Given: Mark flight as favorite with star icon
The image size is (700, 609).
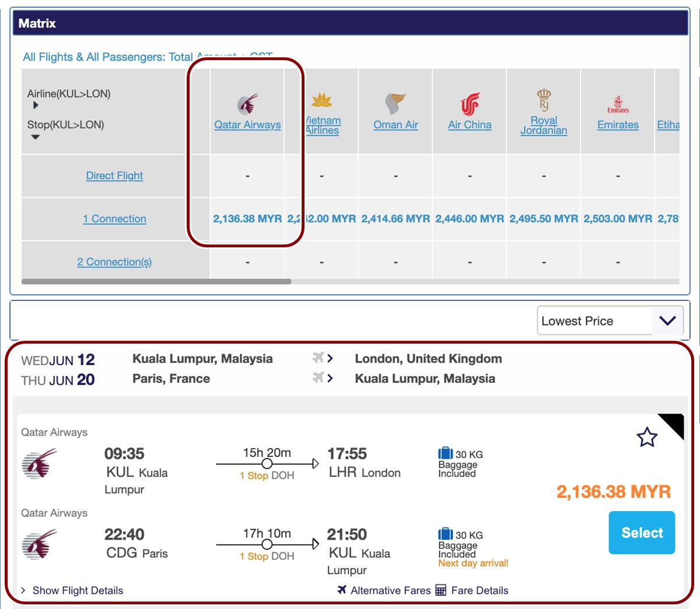Looking at the screenshot, I should [647, 437].
